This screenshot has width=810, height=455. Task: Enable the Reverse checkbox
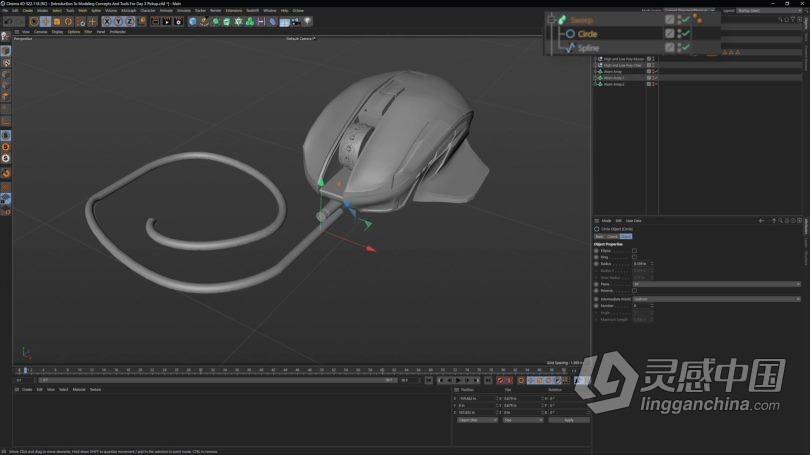(634, 290)
